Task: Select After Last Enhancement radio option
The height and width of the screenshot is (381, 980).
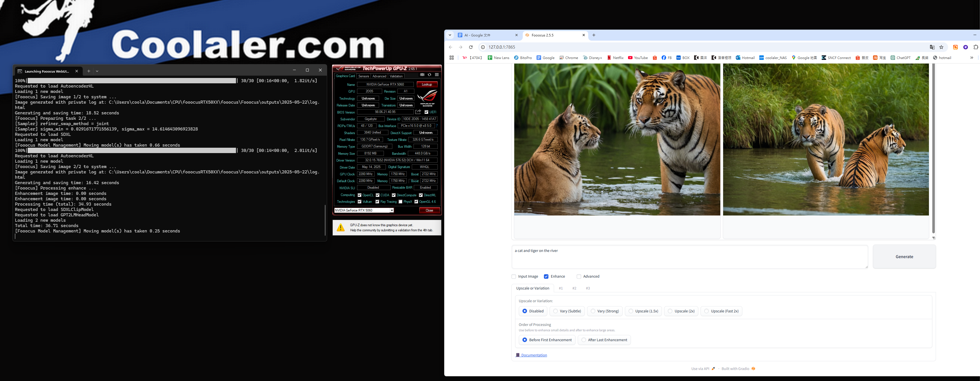Action: 604,340
